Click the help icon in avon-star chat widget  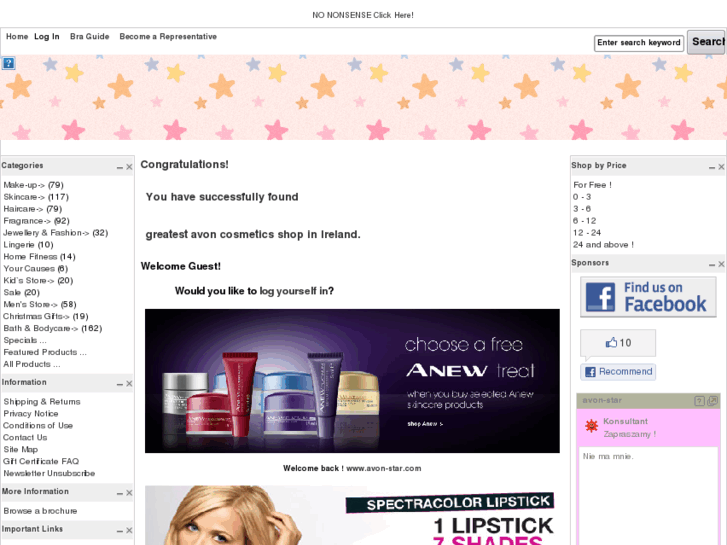click(x=699, y=401)
